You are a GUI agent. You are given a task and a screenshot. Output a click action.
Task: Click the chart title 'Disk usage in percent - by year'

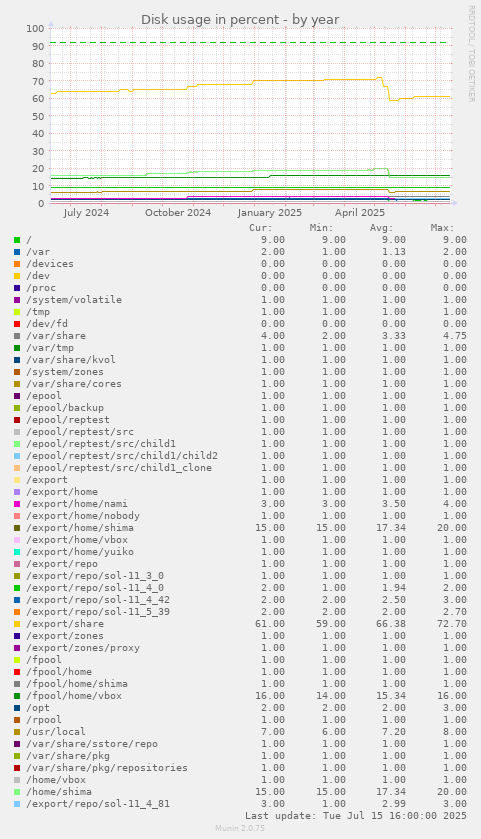[240, 20]
